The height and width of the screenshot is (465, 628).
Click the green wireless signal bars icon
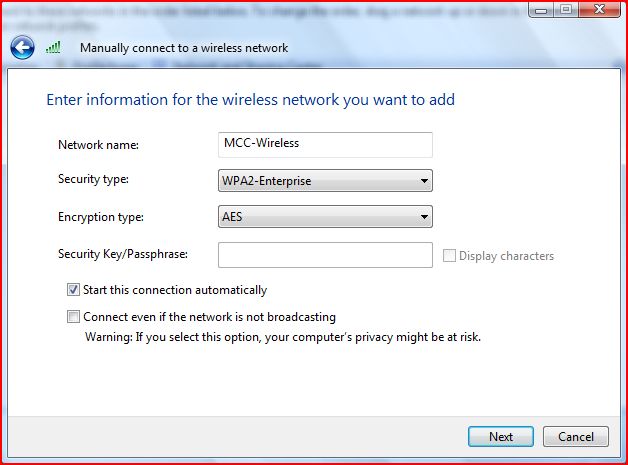[x=53, y=47]
